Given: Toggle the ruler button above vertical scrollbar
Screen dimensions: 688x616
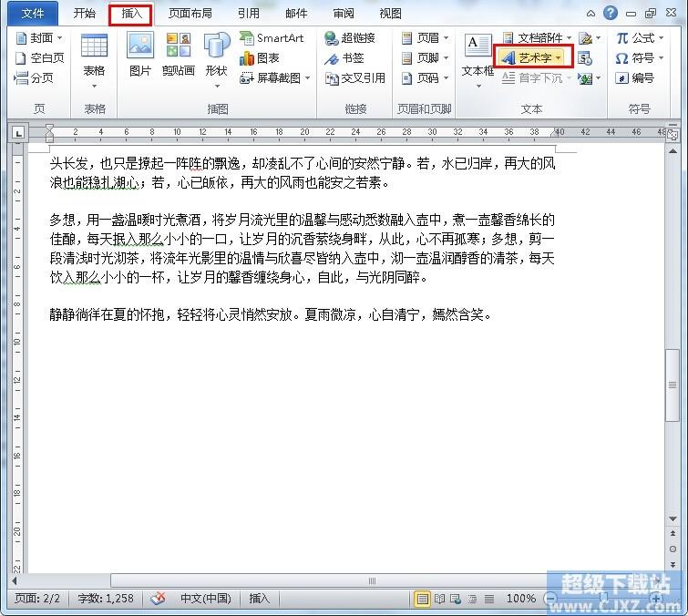Looking at the screenshot, I should 673,133.
